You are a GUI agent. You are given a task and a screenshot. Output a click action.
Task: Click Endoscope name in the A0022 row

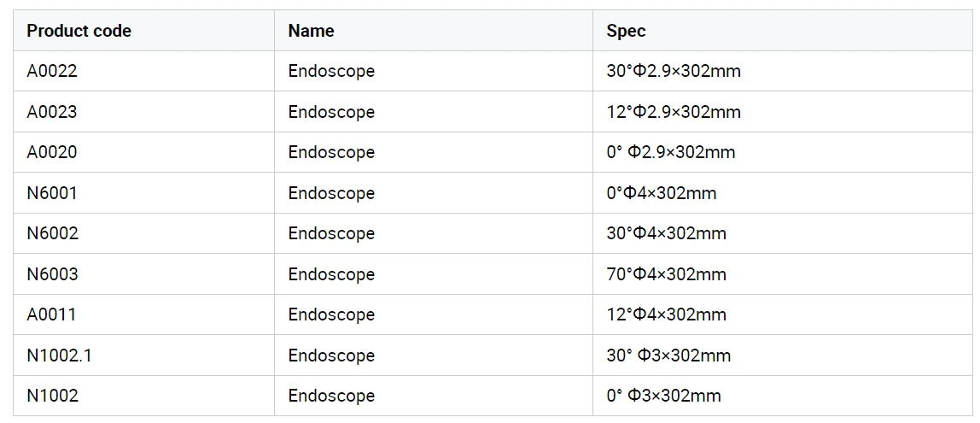(x=331, y=71)
